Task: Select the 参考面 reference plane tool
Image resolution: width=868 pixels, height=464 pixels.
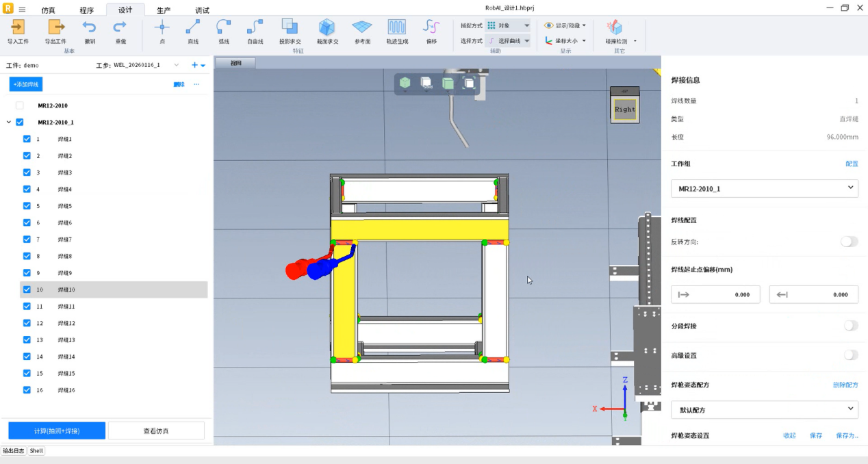Action: coord(362,27)
